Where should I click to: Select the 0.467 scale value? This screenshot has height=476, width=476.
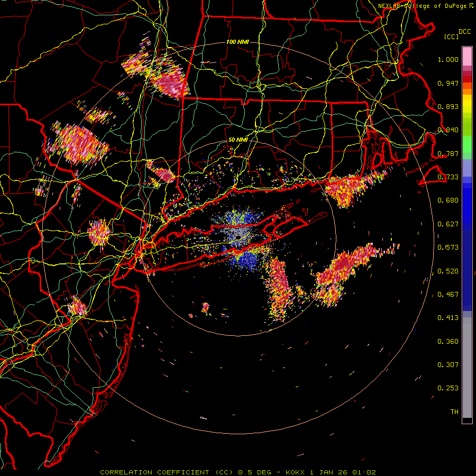coord(448,295)
